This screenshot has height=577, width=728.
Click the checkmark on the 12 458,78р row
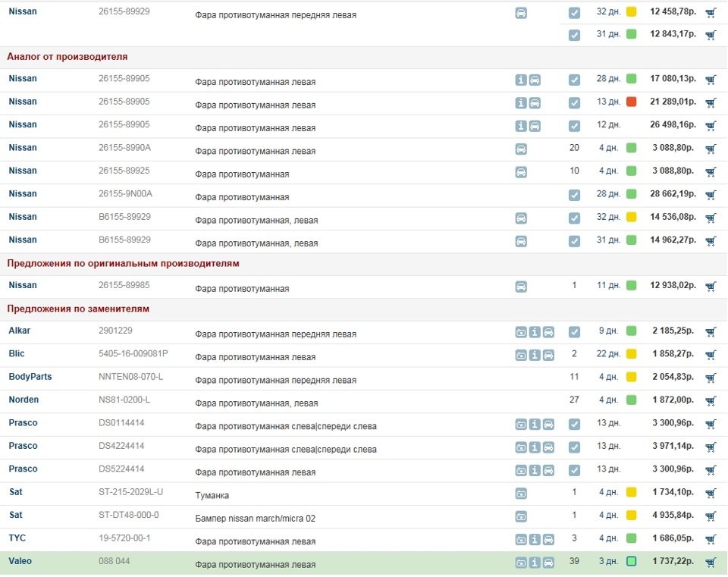coord(574,13)
